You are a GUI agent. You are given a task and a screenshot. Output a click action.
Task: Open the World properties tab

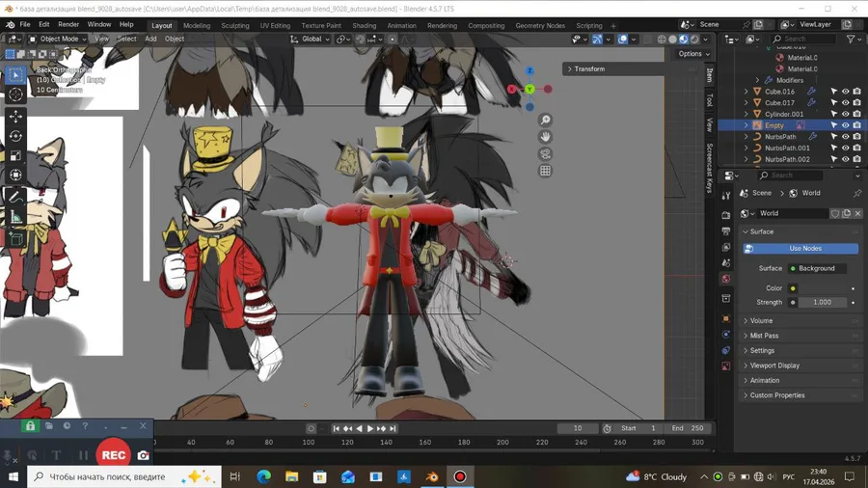click(x=725, y=279)
